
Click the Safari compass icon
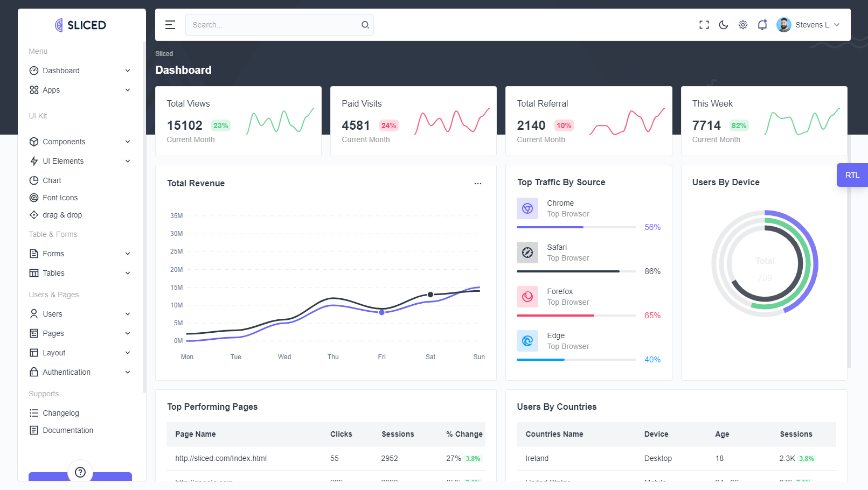(527, 253)
